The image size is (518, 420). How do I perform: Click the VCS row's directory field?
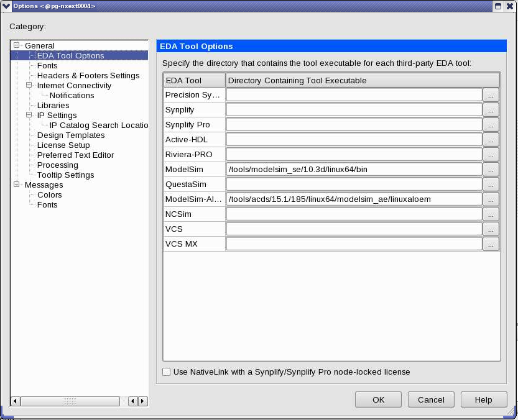(354, 229)
